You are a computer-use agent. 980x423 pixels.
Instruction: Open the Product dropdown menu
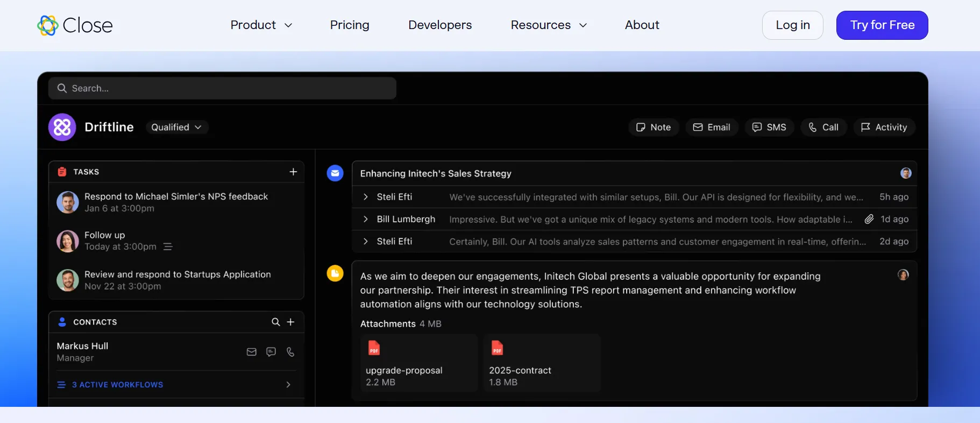tap(261, 25)
